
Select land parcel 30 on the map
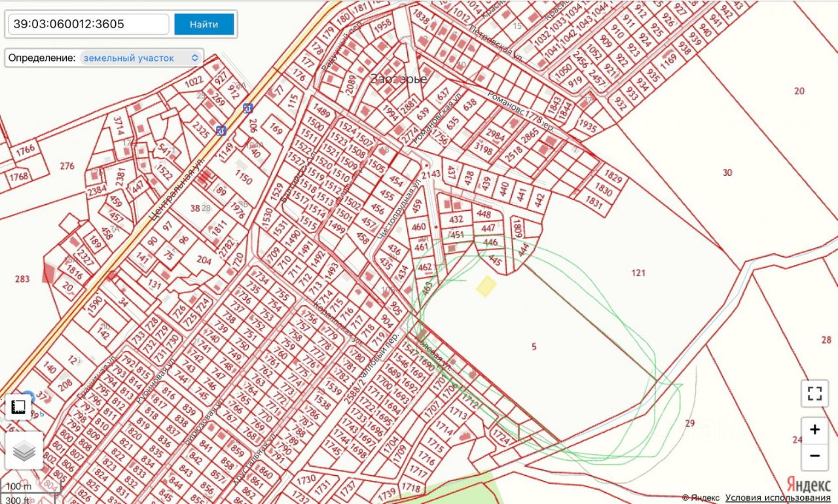tap(727, 173)
